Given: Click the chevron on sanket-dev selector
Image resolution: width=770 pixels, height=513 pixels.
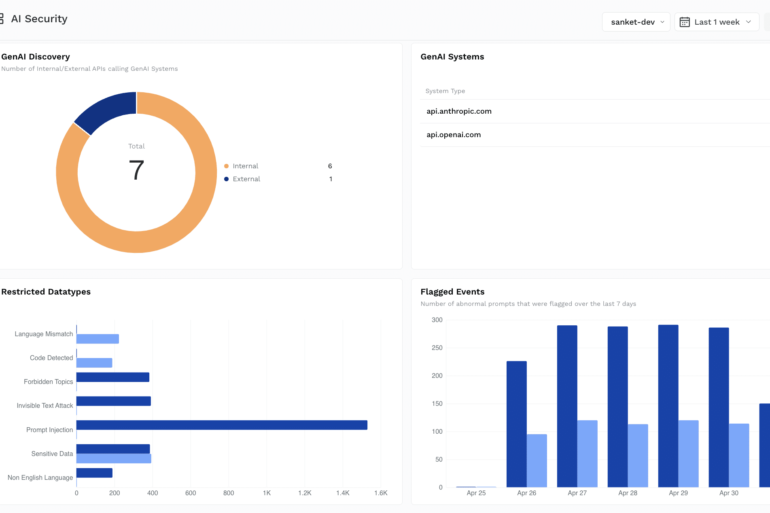Looking at the screenshot, I should click(663, 22).
